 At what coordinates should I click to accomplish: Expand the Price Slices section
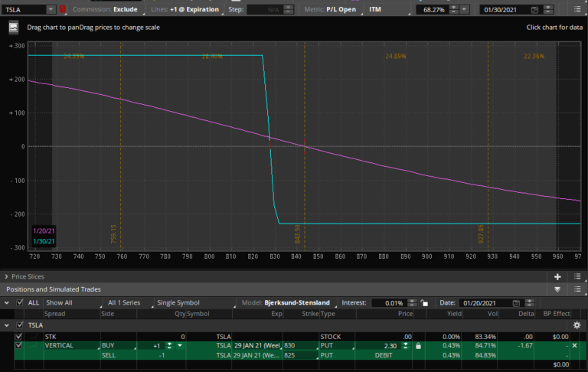click(6, 277)
